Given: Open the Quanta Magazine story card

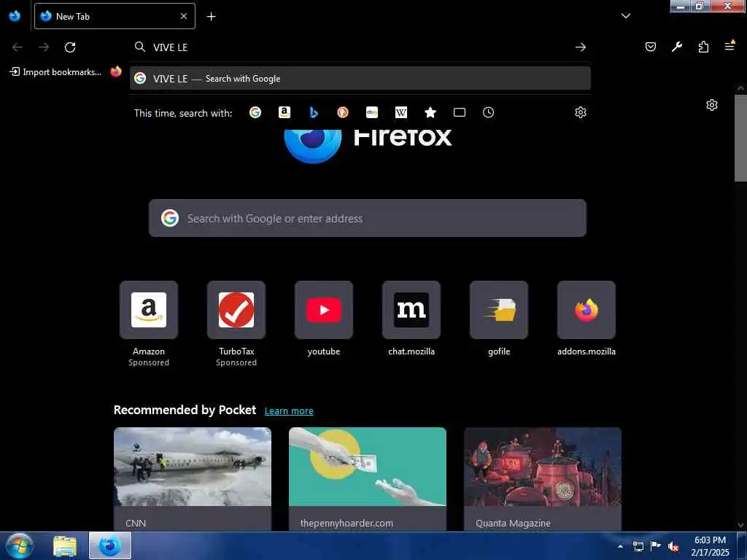Looking at the screenshot, I should [543, 478].
